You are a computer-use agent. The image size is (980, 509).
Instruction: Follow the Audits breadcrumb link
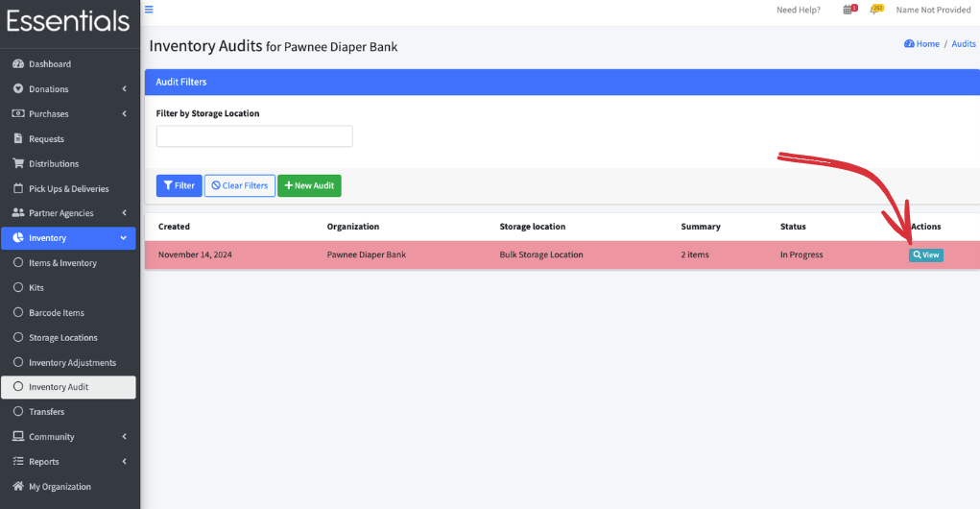pyautogui.click(x=964, y=44)
